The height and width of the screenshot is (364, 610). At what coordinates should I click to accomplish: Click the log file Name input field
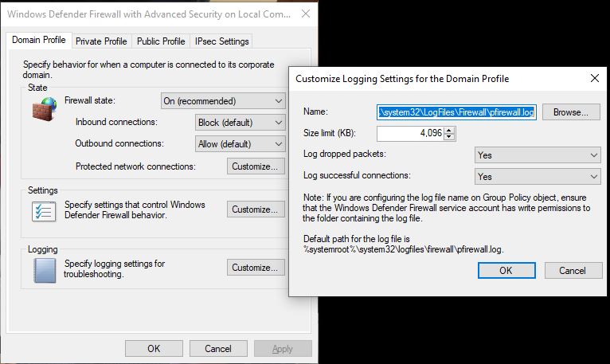tap(457, 112)
